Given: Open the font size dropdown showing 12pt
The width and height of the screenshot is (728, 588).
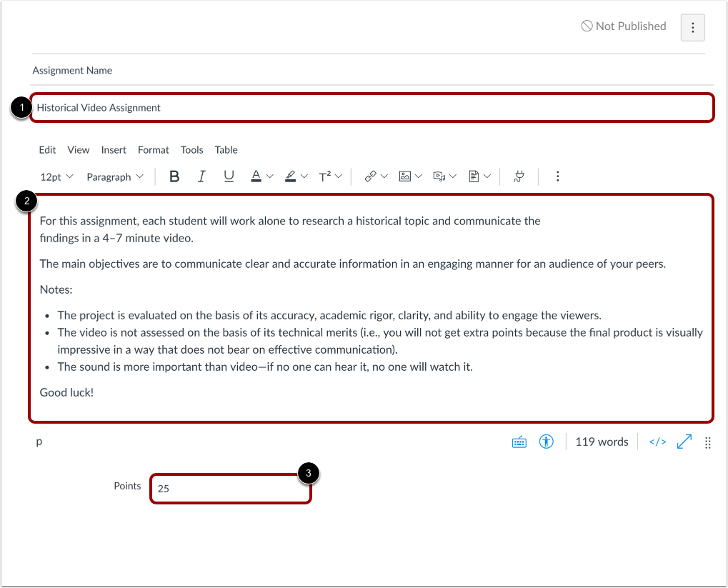Looking at the screenshot, I should [x=56, y=176].
